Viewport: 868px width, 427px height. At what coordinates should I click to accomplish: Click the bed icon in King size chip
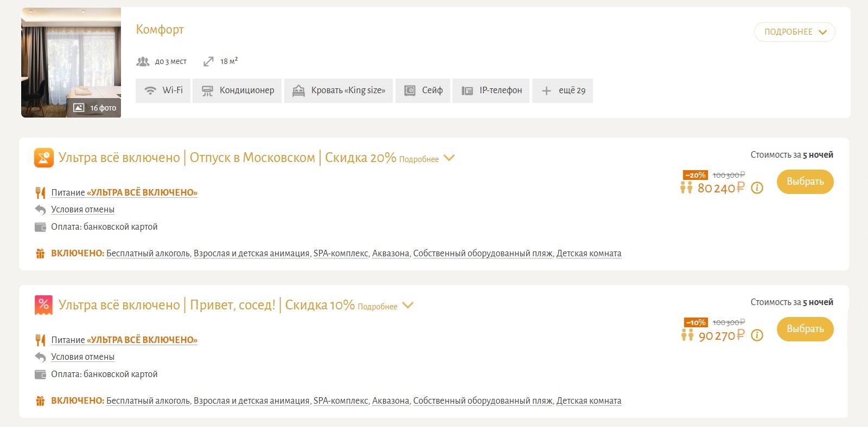pos(298,91)
